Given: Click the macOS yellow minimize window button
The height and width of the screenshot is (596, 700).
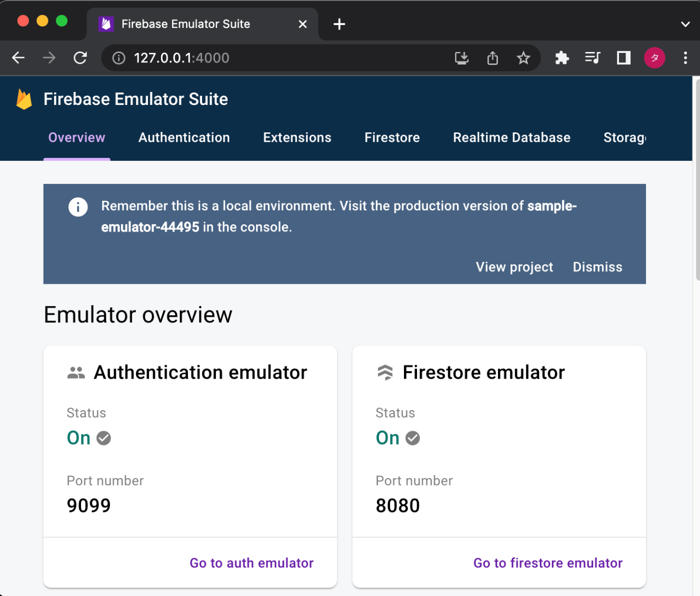Looking at the screenshot, I should pyautogui.click(x=42, y=20).
